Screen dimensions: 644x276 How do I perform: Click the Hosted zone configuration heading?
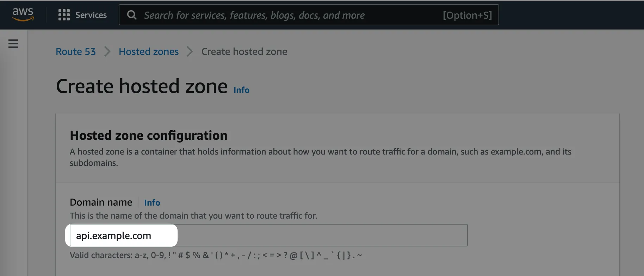[148, 136]
